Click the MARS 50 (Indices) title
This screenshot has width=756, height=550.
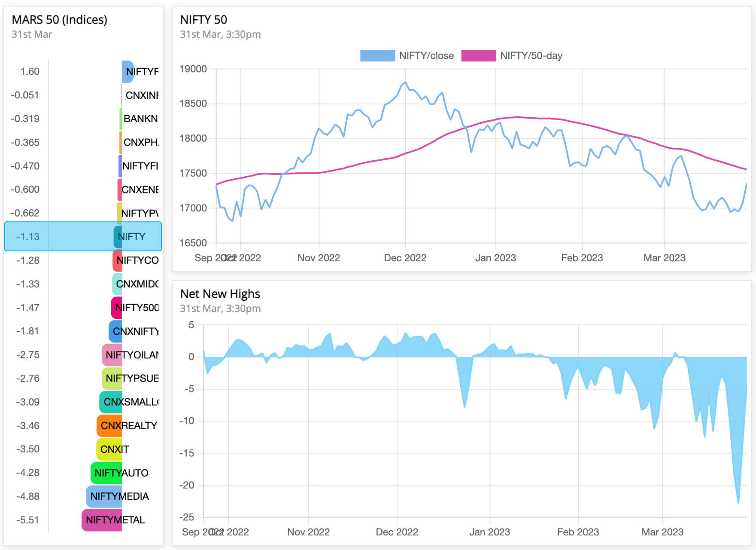[60, 20]
